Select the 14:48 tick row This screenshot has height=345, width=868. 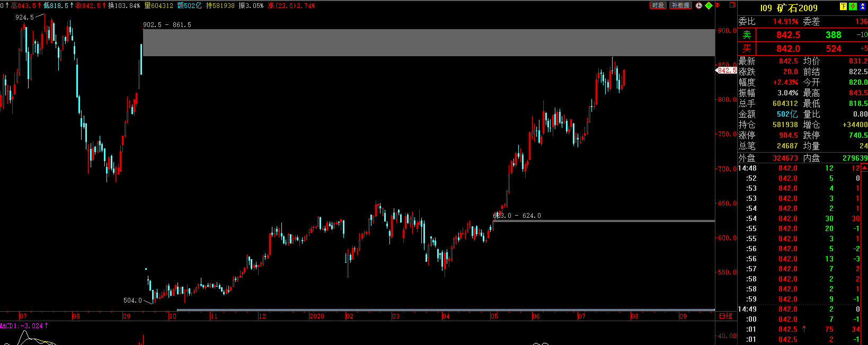(799, 169)
